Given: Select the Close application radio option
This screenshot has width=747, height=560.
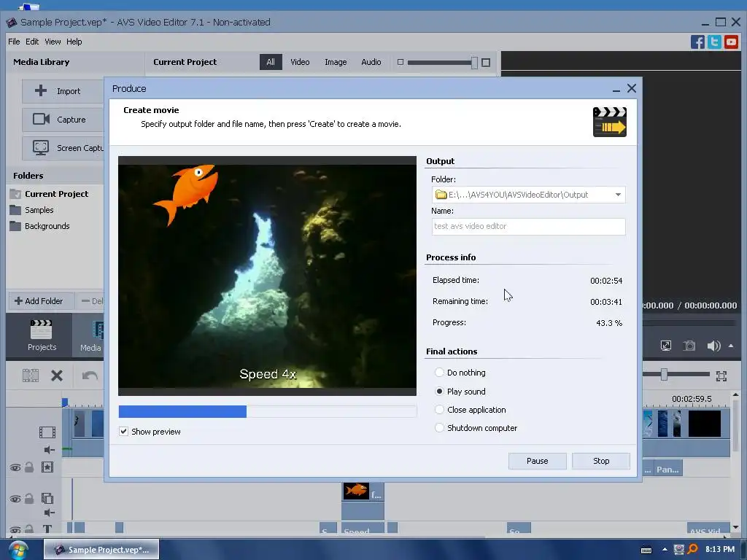Looking at the screenshot, I should tap(439, 410).
